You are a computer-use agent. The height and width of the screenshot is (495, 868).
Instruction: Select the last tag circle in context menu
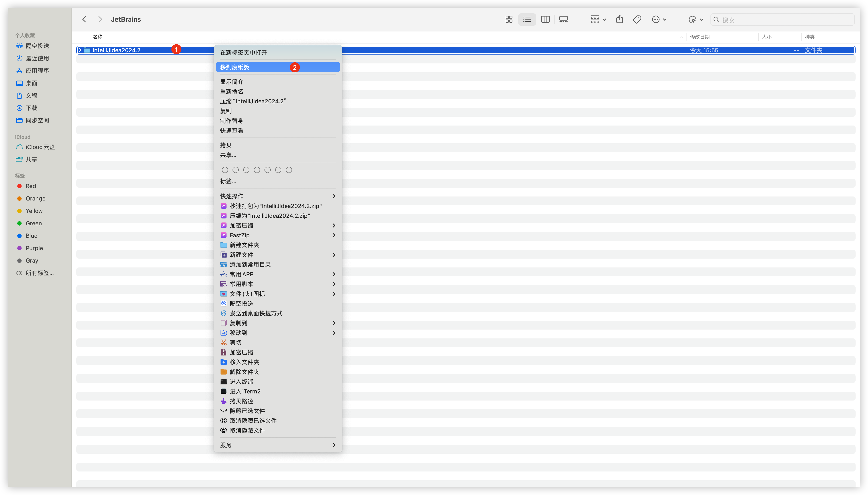[289, 170]
